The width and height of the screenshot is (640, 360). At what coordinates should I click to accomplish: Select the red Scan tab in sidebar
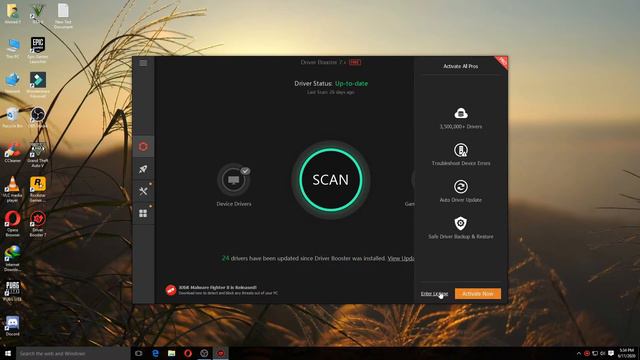(x=143, y=147)
